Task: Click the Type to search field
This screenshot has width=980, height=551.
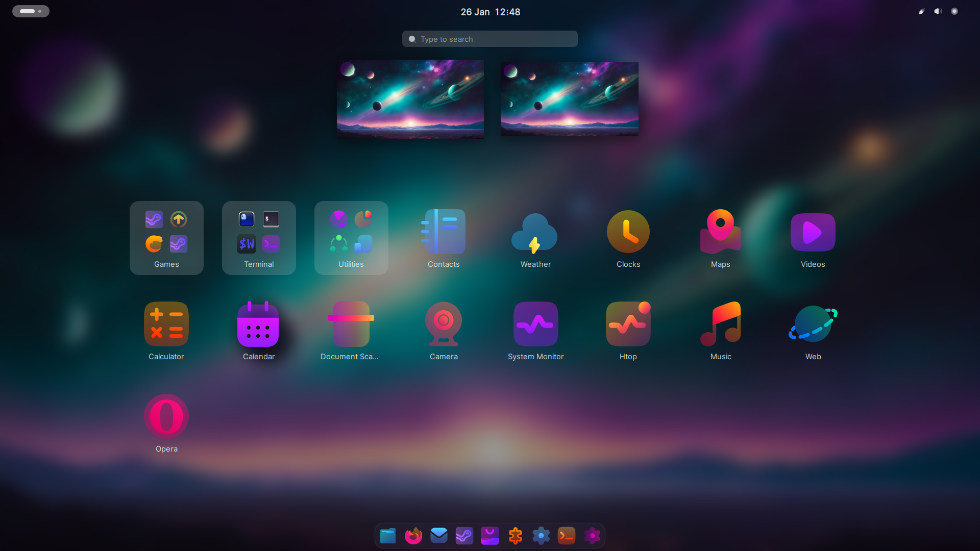Action: [490, 39]
